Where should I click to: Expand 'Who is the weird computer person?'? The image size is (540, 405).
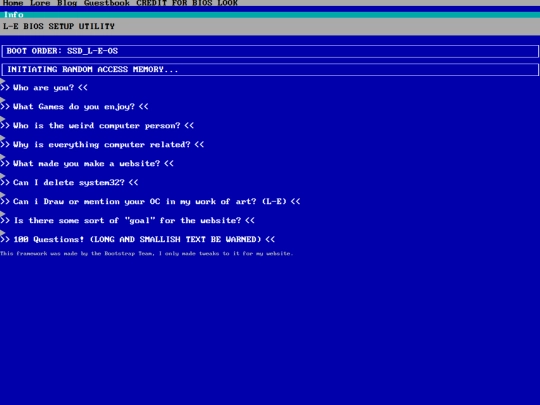[x=97, y=125]
